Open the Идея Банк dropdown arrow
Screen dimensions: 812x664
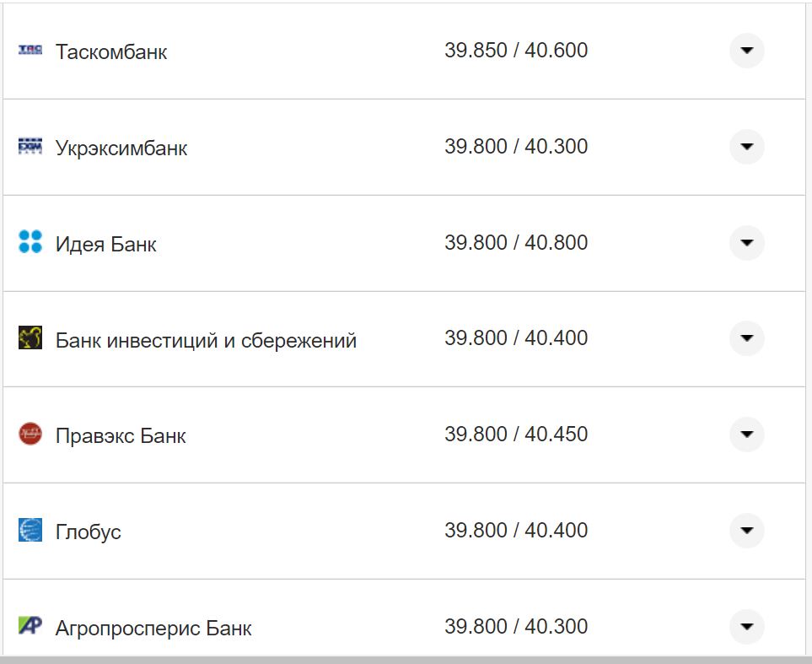(x=746, y=243)
